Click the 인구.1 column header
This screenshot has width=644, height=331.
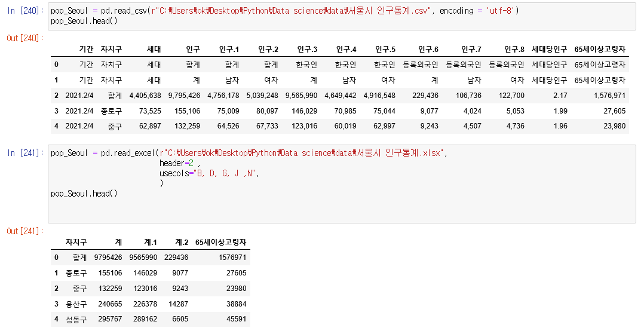[x=229, y=49]
